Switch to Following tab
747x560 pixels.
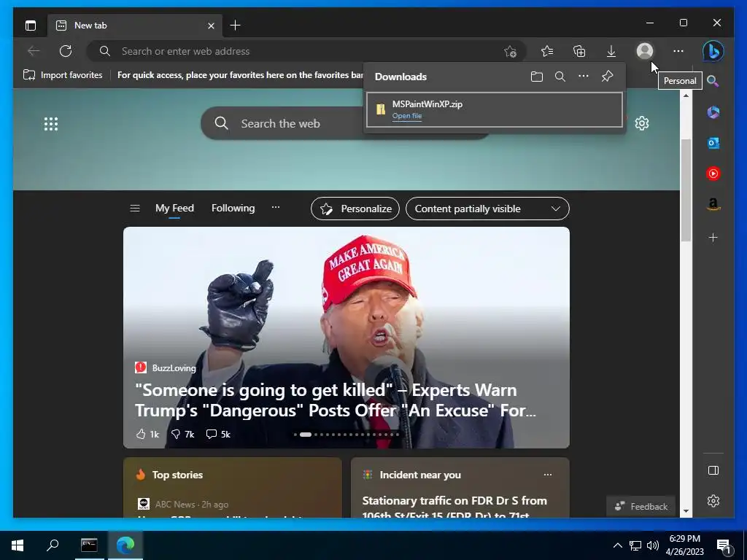233,208
